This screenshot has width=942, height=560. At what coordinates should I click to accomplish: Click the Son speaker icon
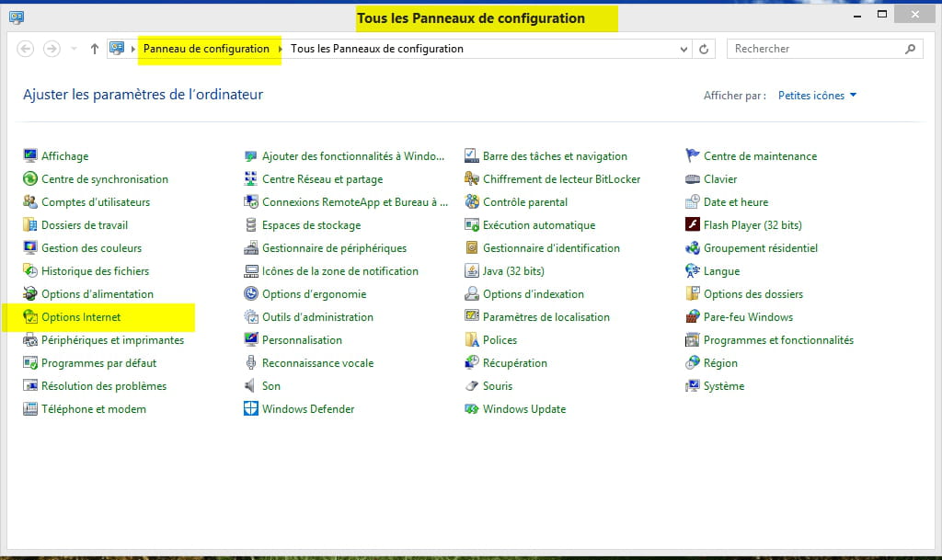point(250,386)
